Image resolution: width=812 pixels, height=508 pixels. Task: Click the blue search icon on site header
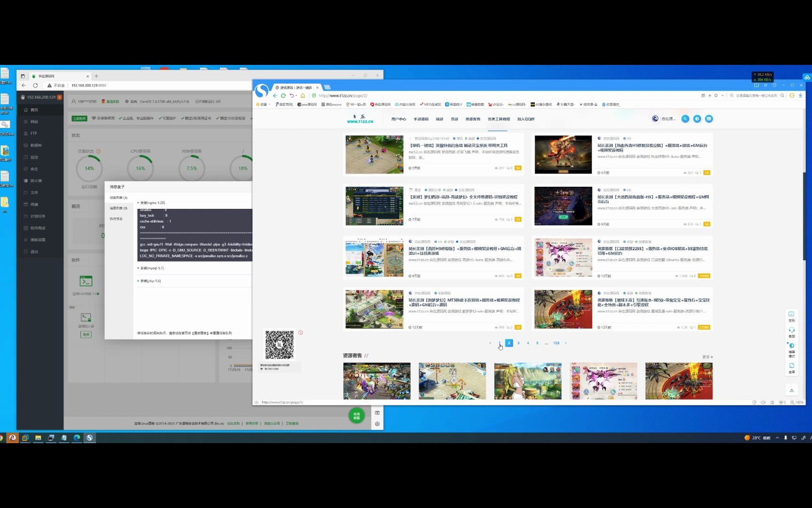tap(685, 119)
